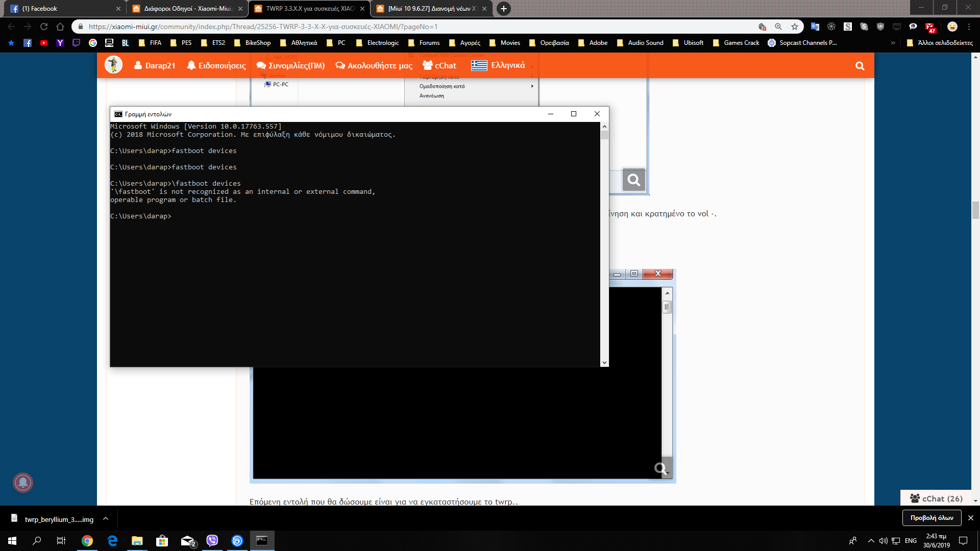Screen dimensions: 980x551
Task: Switch to the Facebook tab
Action: click(x=64, y=9)
